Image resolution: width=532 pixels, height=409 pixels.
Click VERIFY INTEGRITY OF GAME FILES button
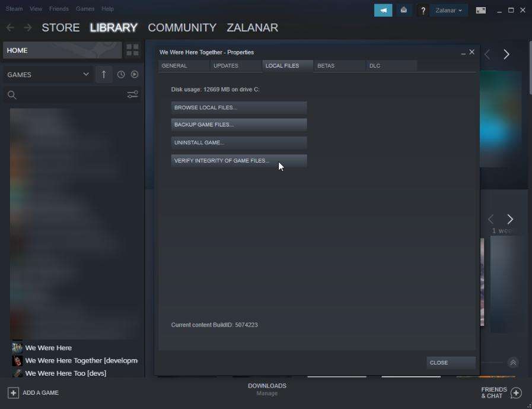click(x=239, y=161)
